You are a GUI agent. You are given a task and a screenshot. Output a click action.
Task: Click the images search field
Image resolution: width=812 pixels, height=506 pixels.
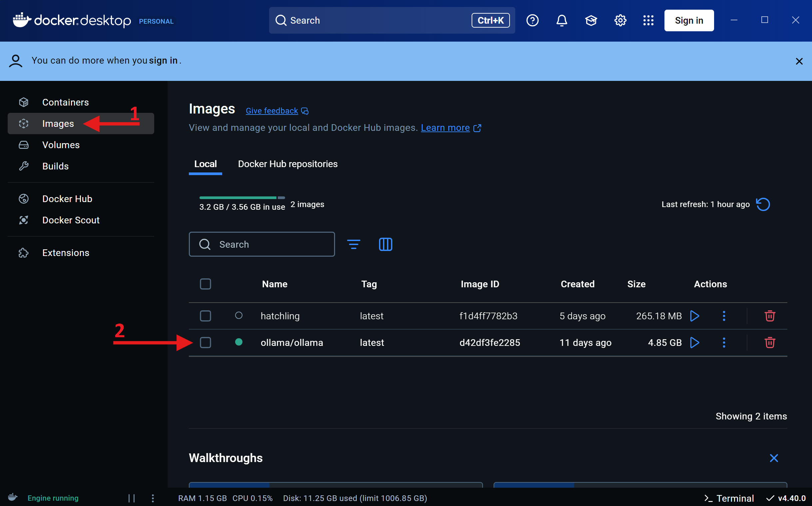coord(262,244)
